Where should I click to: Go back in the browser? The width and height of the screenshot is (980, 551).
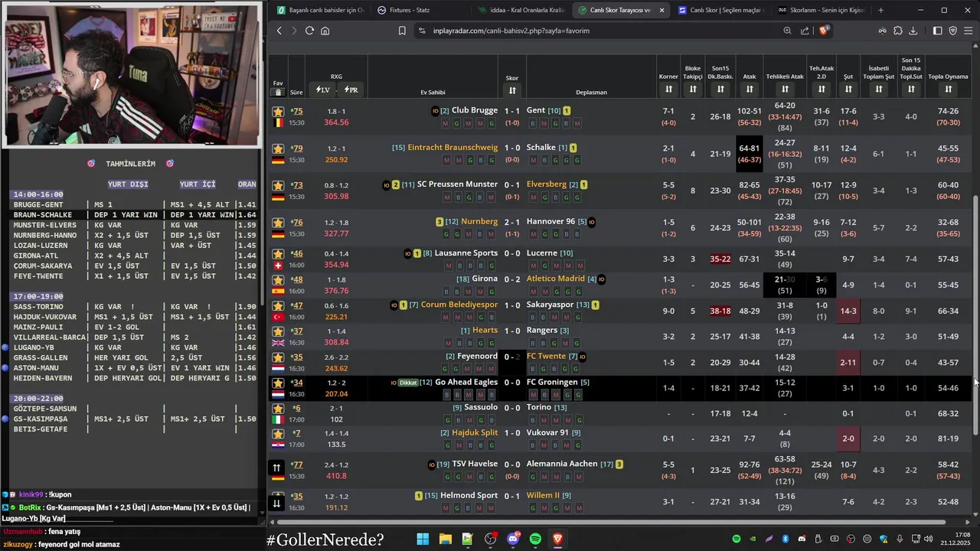point(279,31)
